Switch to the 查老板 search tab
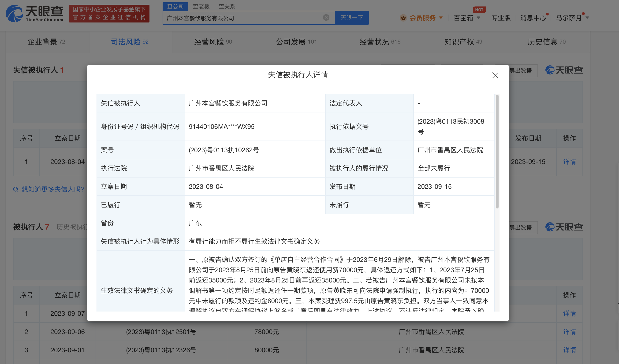The image size is (619, 364). pos(201,6)
